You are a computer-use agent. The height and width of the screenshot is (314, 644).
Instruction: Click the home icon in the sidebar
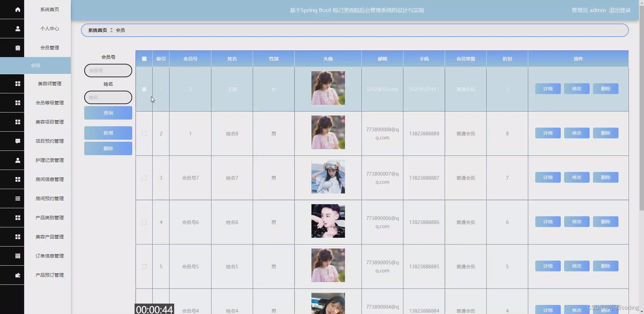click(17, 9)
